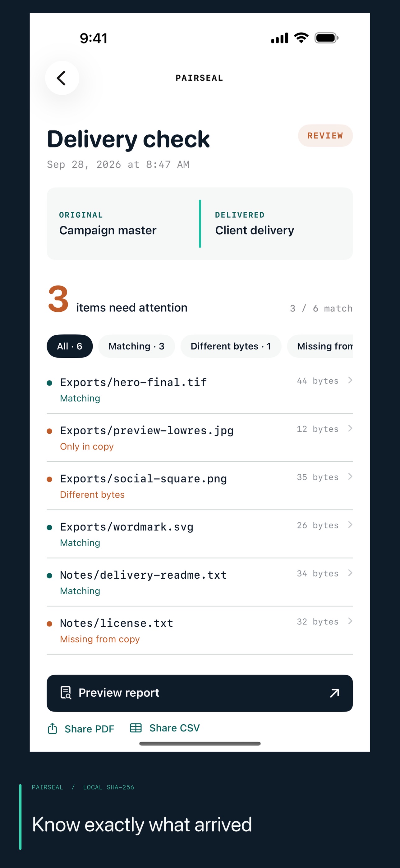Tap the 'Sep 28, 2026 at 8:47 AM' timestamp
400x868 pixels.
coord(118,165)
